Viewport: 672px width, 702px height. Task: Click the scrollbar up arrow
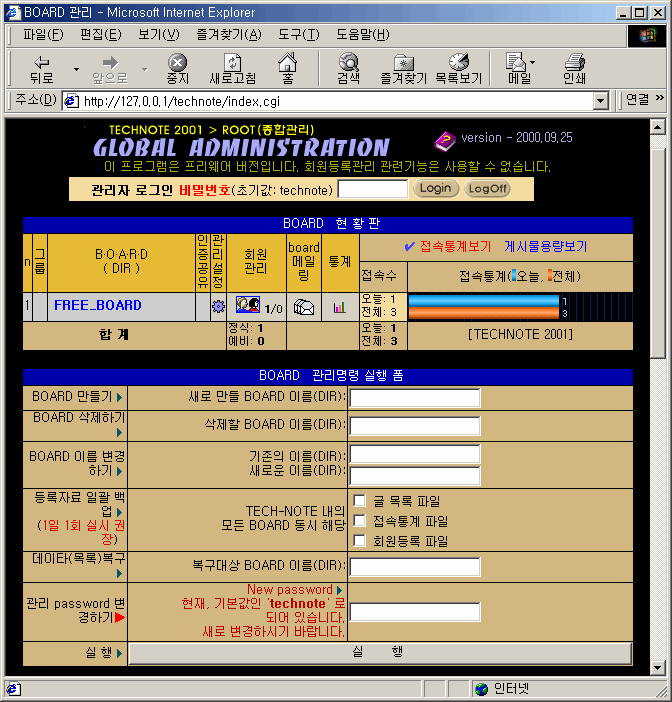[x=657, y=127]
